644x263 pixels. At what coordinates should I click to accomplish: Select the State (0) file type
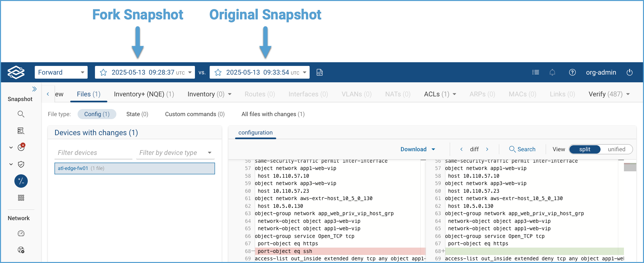[137, 114]
